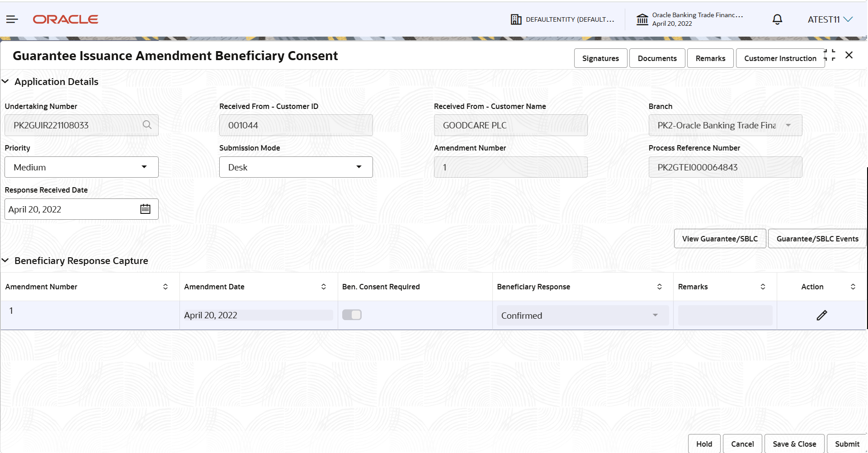Open the hamburger navigation menu

(x=12, y=19)
